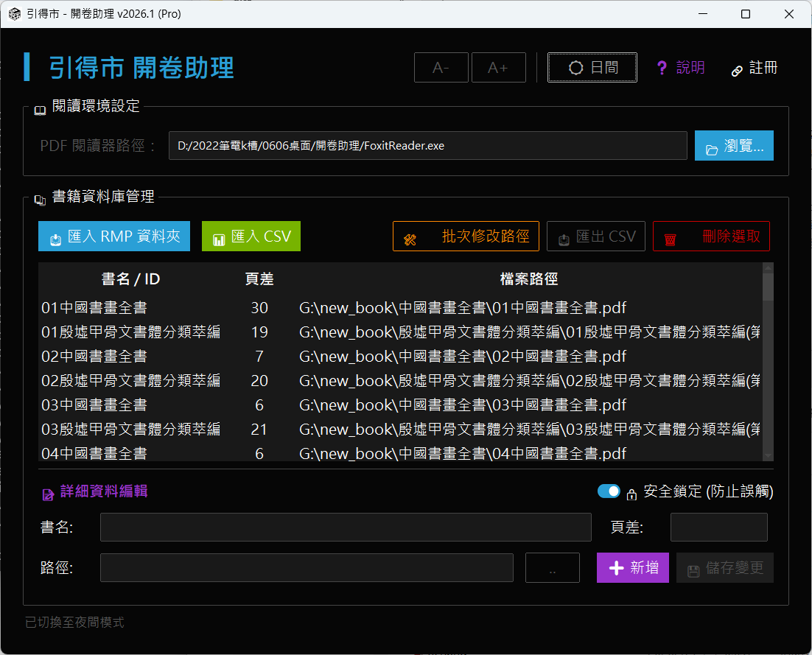
Task: Click the 書名 / ID column header
Action: point(130,279)
